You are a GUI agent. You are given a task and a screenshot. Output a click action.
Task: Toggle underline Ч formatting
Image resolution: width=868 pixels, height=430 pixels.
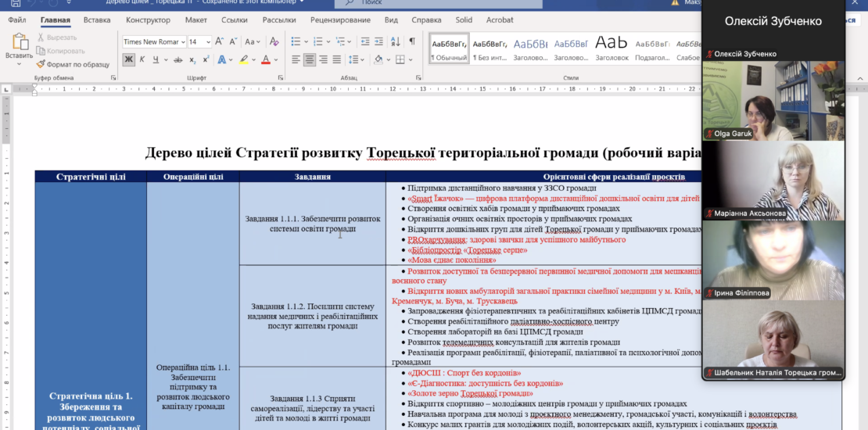click(x=156, y=59)
